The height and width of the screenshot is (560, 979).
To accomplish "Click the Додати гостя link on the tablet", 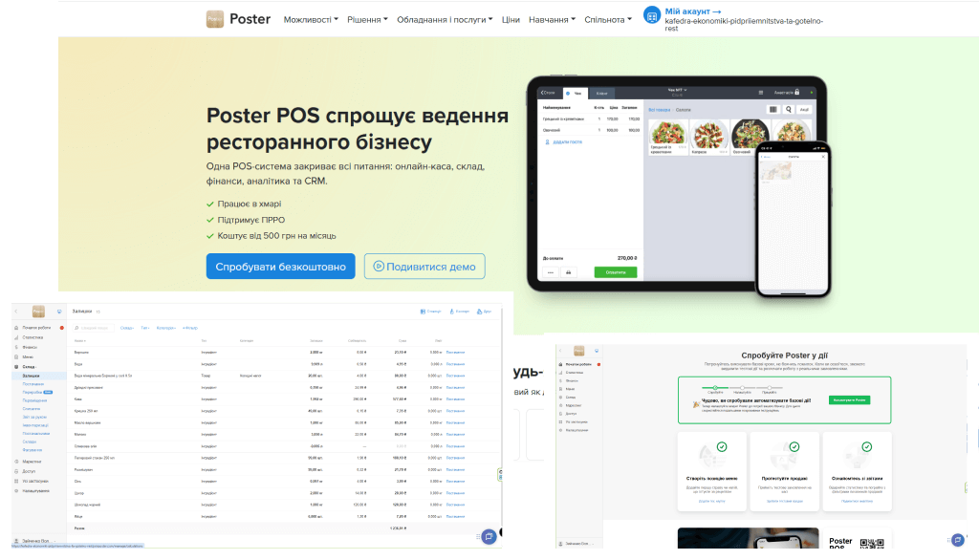I will 564,141.
